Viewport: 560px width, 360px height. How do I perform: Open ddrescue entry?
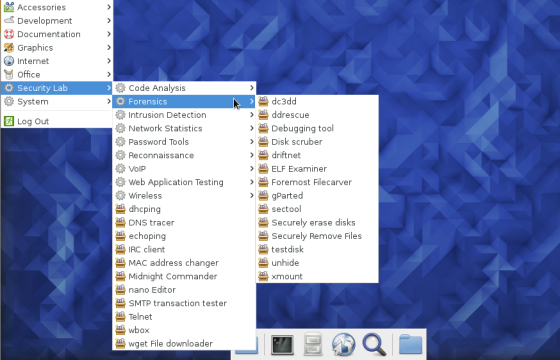pos(317,115)
